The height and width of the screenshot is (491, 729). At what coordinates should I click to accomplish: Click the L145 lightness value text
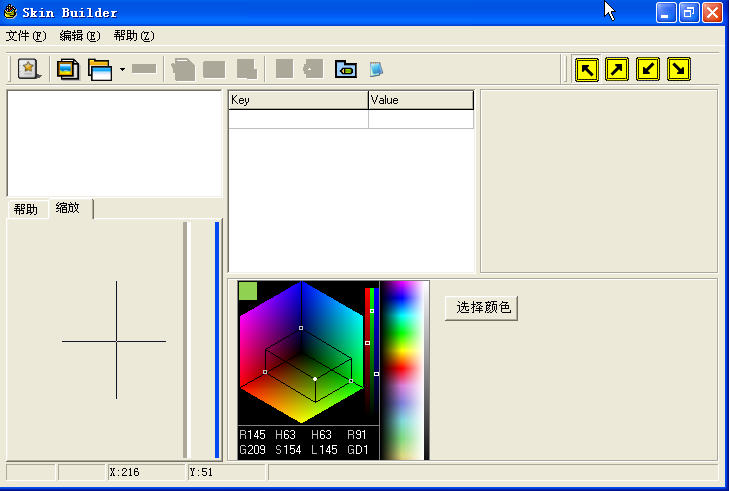pos(324,450)
